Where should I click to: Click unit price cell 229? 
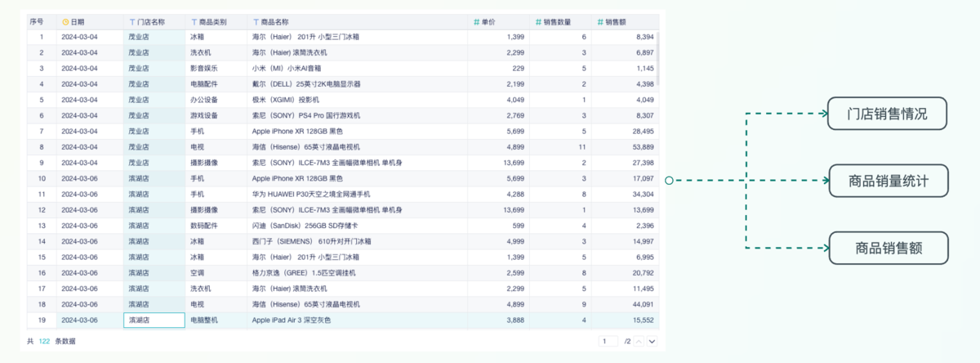point(500,69)
